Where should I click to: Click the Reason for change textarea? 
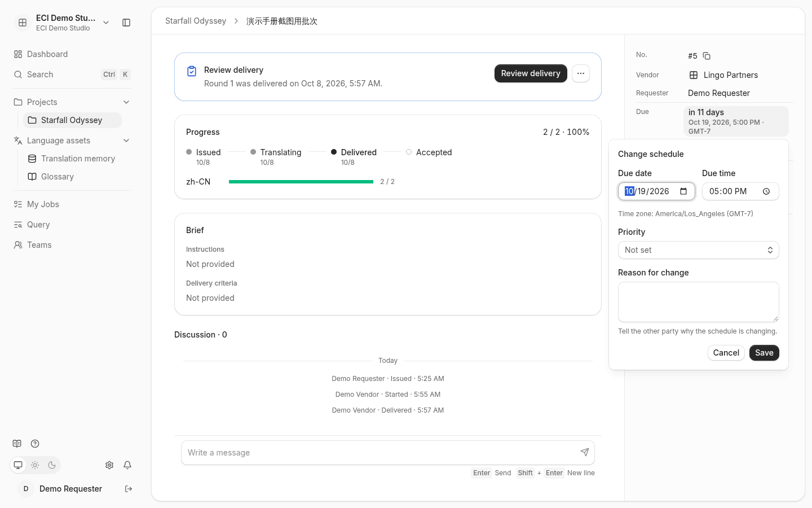[x=699, y=302]
